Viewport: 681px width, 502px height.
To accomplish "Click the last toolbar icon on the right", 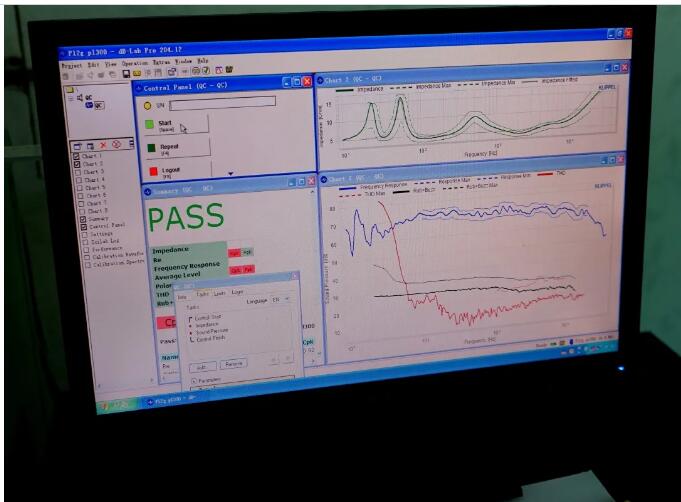I will (x=229, y=69).
